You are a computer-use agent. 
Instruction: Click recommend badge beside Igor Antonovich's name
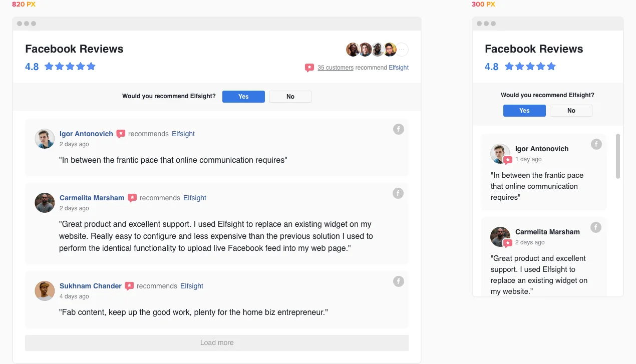(x=121, y=134)
